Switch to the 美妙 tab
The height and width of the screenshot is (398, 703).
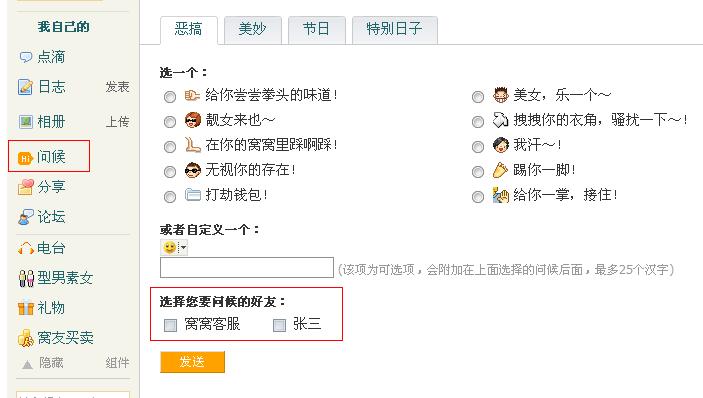[x=253, y=30]
